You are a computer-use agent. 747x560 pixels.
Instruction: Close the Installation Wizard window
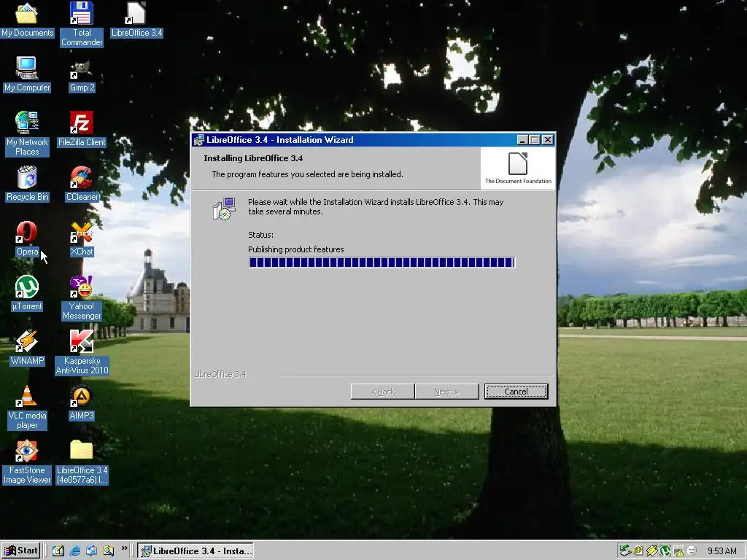point(548,140)
